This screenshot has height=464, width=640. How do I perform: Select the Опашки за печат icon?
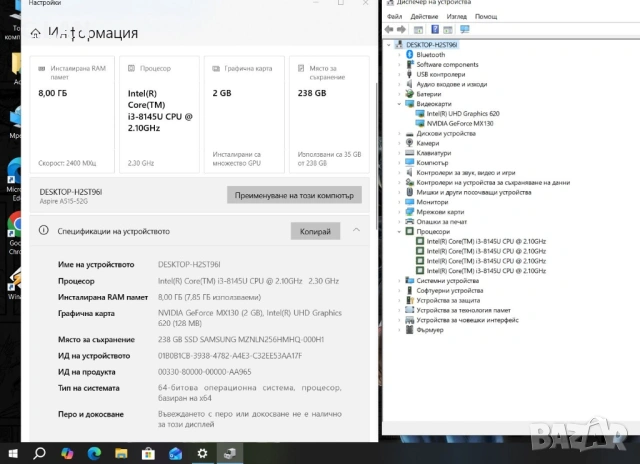[x=409, y=222]
